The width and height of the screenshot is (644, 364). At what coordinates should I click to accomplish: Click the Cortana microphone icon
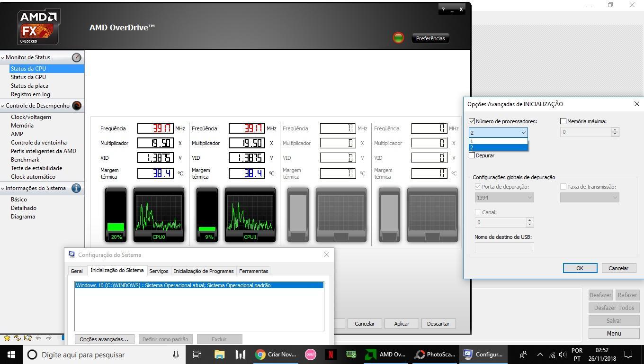(x=176, y=355)
